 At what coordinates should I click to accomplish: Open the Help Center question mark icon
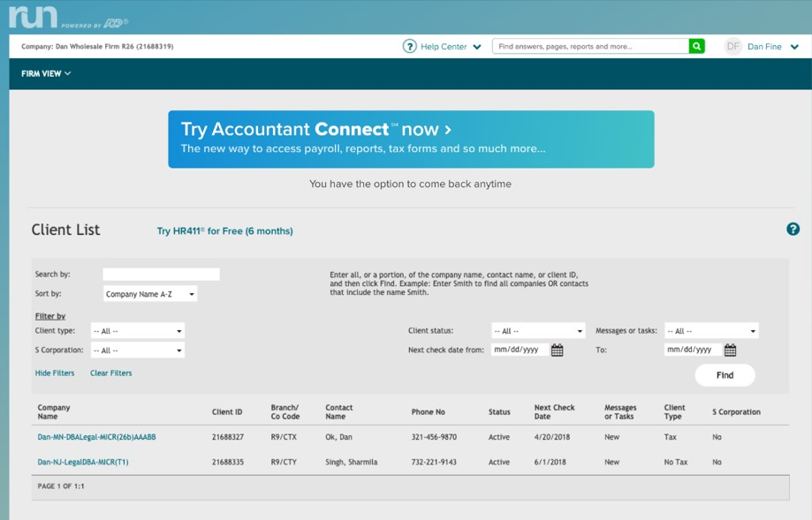(409, 46)
